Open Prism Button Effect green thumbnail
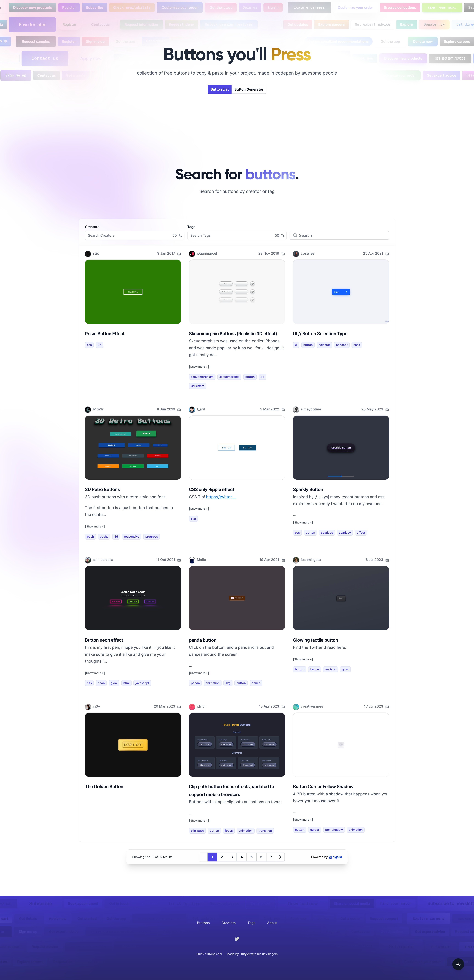The height and width of the screenshot is (980, 474). click(x=133, y=292)
